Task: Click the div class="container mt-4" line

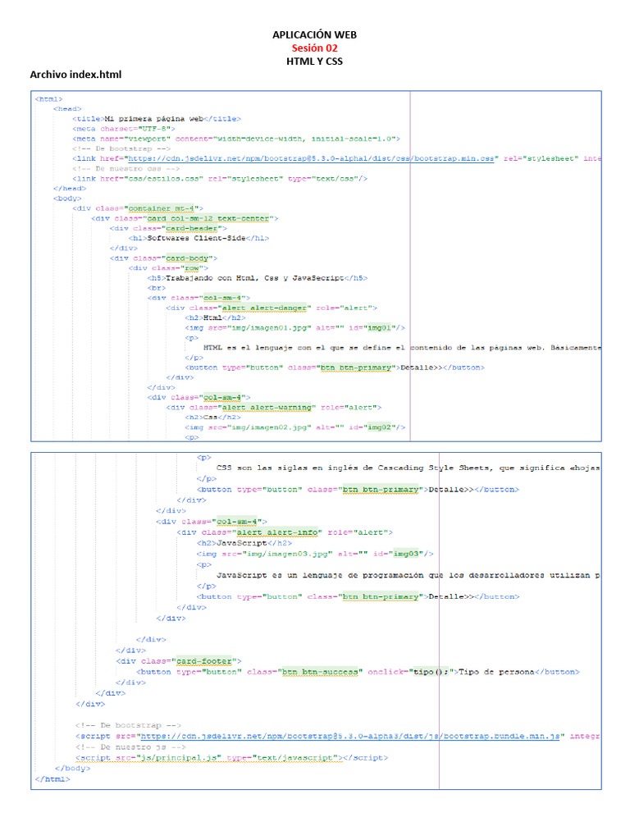Action: click(138, 208)
